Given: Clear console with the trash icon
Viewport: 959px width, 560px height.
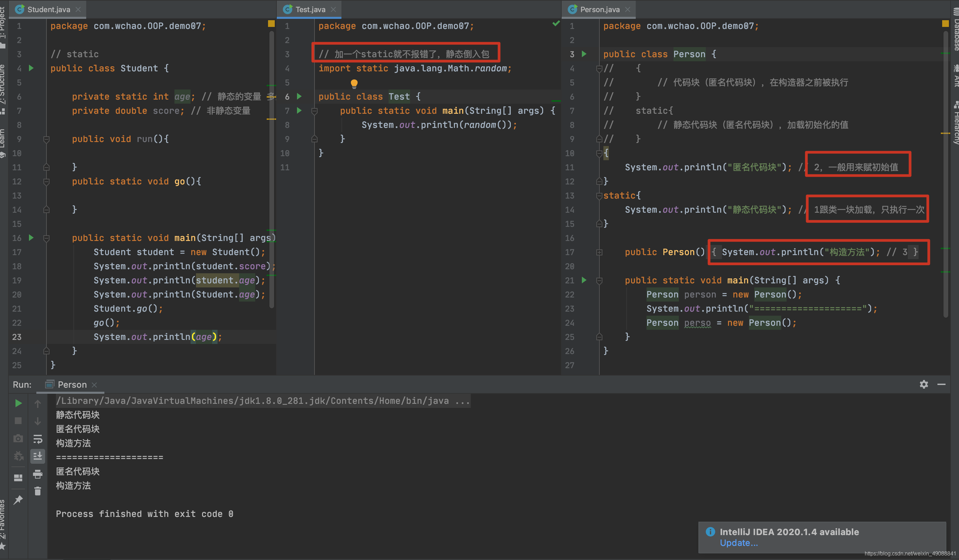Looking at the screenshot, I should coord(38,492).
